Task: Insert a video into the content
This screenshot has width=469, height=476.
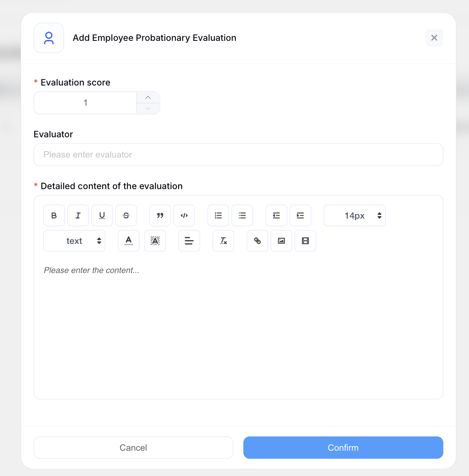Action: coord(305,241)
